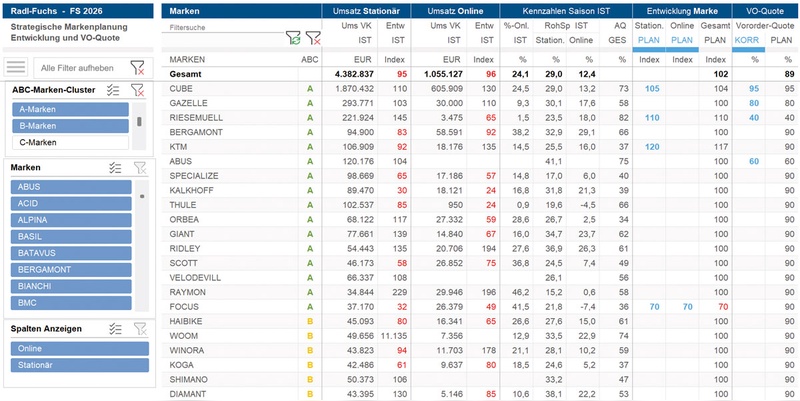Click the KTM row brand name
Viewport: 800px width, 401px height.
(x=177, y=147)
